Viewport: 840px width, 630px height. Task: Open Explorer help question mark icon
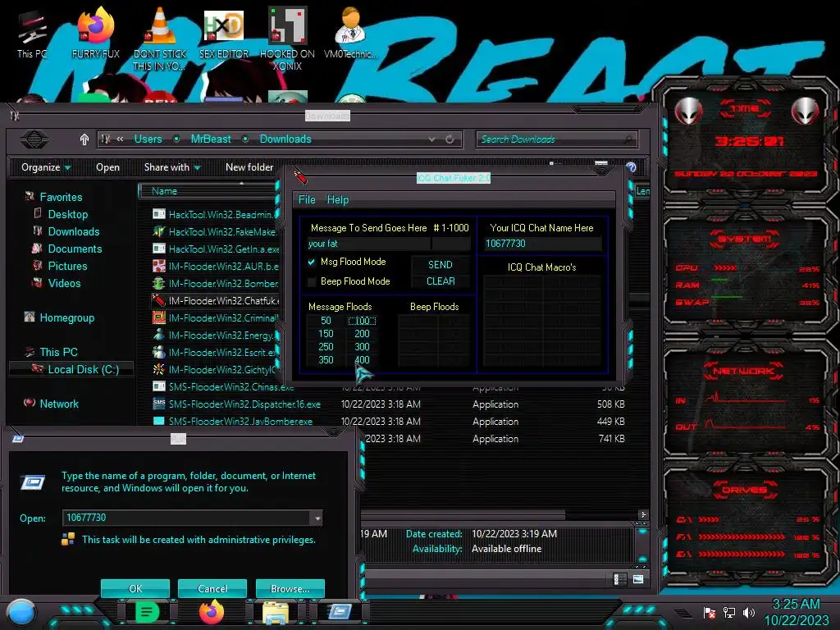(631, 167)
